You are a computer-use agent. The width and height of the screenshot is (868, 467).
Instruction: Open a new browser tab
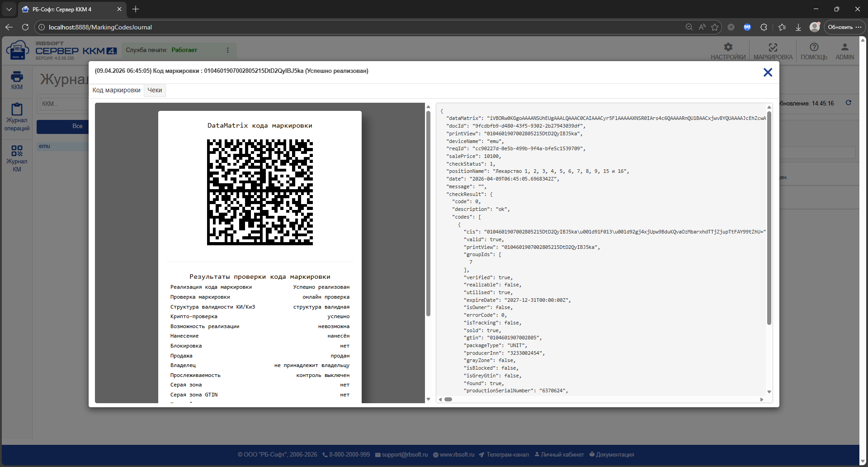pyautogui.click(x=136, y=9)
